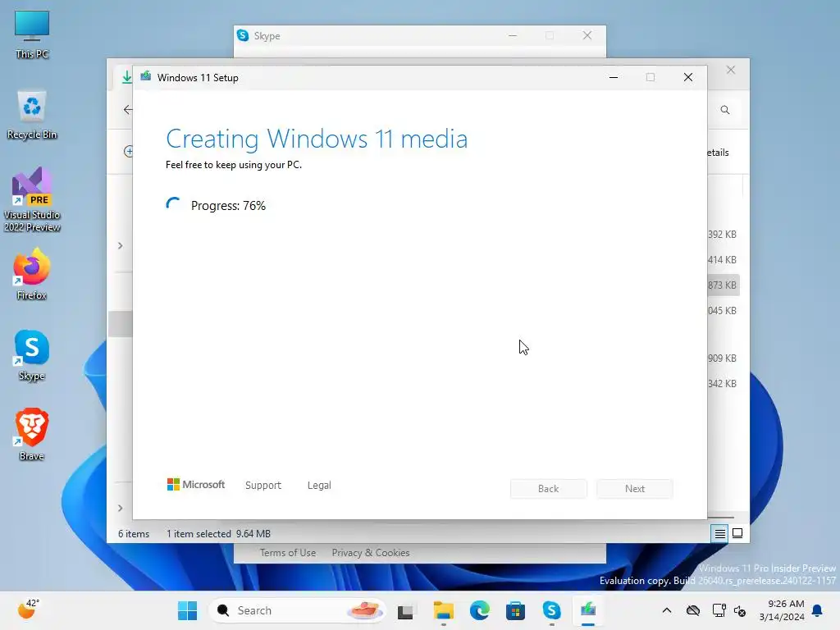
Task: Switch to Skype via the taskbar
Action: (x=551, y=610)
